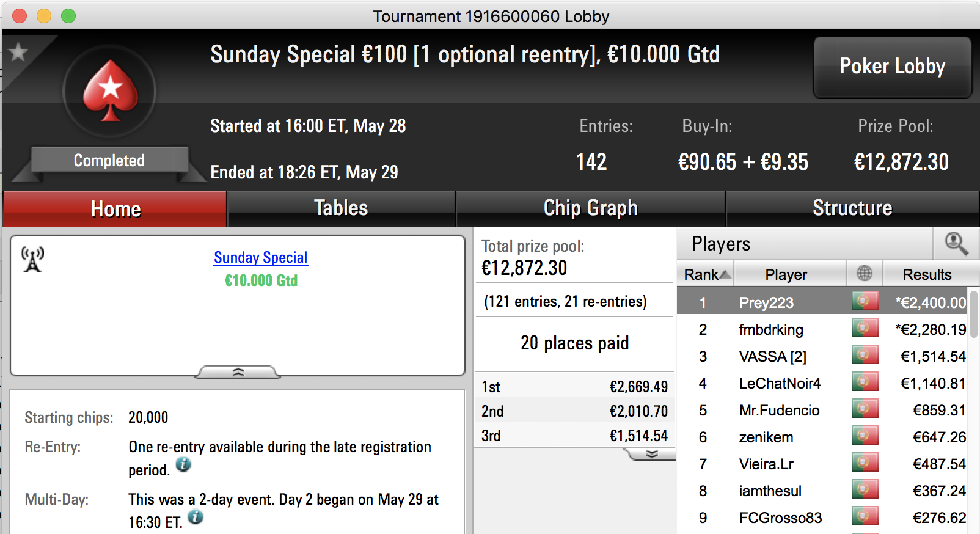Click the favorite star icon in corner
The width and height of the screenshot is (980, 534).
(18, 53)
